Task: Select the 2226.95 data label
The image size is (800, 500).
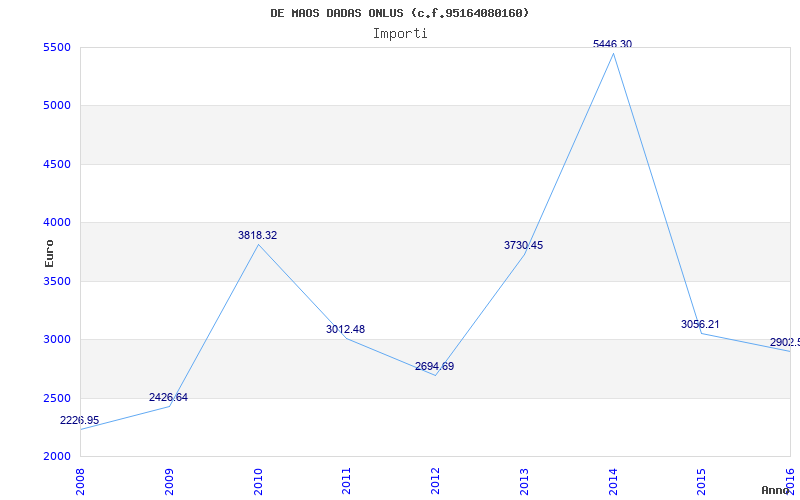Action: [x=80, y=420]
